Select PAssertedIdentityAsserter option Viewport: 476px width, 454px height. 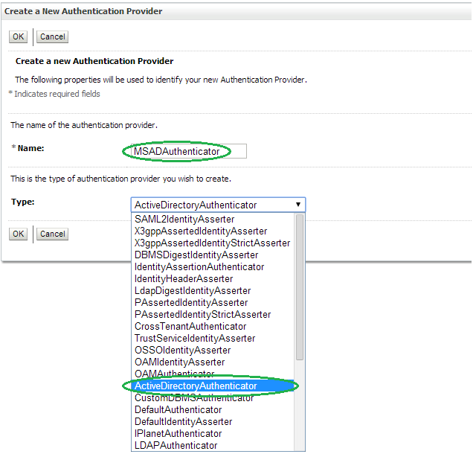pyautogui.click(x=213, y=302)
